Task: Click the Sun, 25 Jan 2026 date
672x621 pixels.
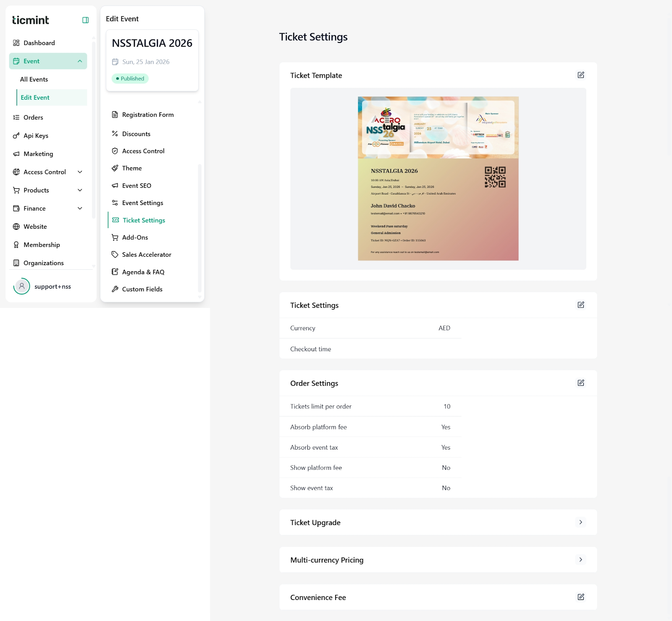Action: click(146, 62)
